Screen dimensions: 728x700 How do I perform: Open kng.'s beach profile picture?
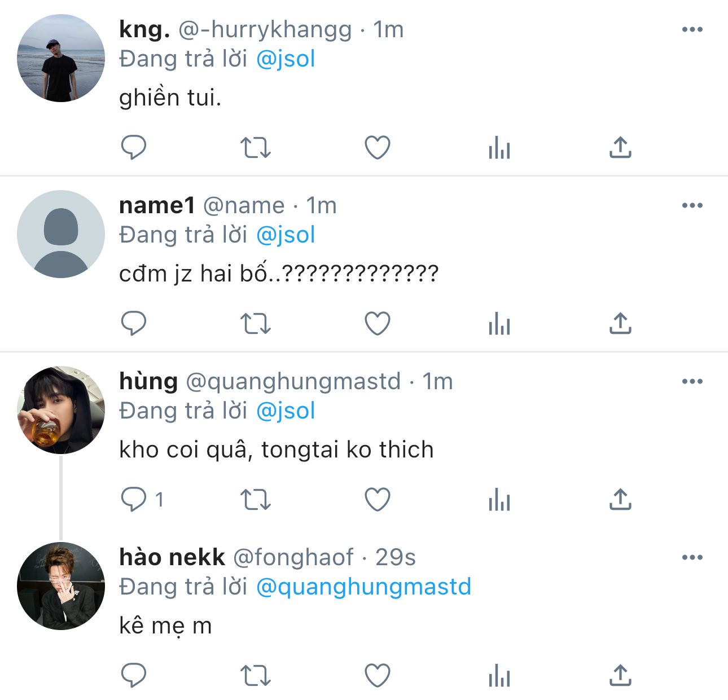[61, 58]
